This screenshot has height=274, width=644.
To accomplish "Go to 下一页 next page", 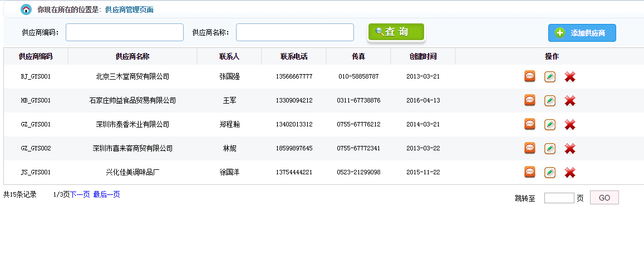I will [80, 194].
